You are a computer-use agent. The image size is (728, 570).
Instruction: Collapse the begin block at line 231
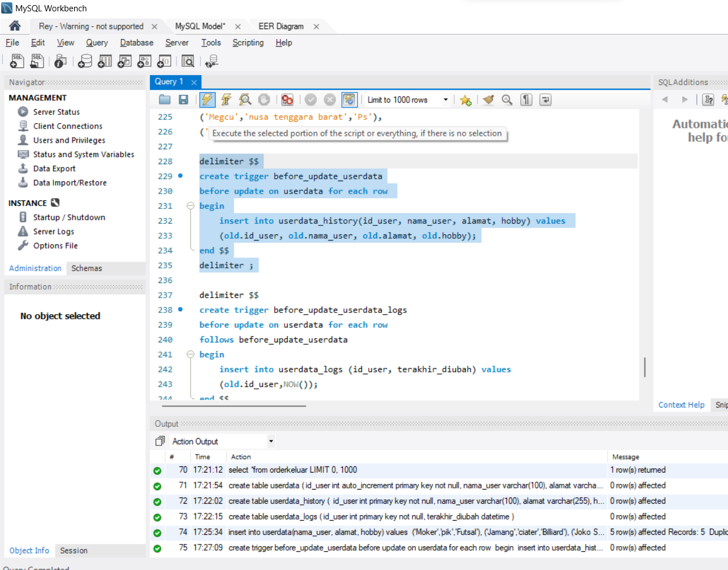[x=191, y=206]
